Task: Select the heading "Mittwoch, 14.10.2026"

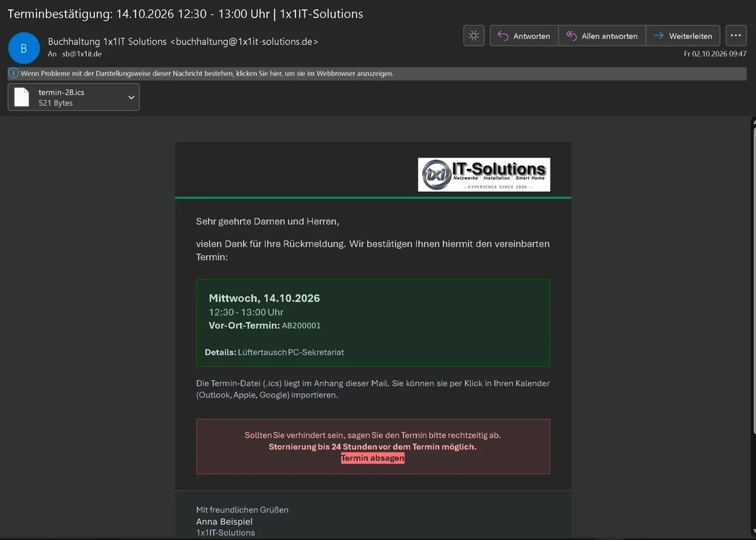Action: (265, 298)
